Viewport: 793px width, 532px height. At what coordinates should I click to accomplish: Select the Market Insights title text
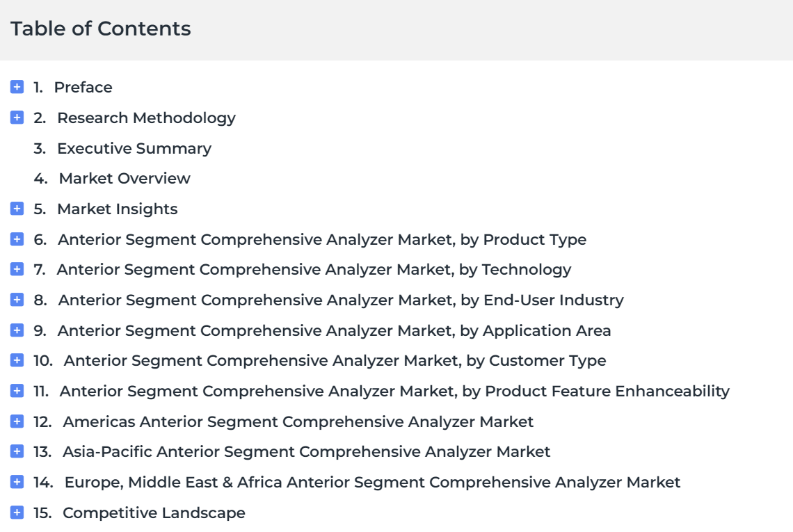(118, 209)
